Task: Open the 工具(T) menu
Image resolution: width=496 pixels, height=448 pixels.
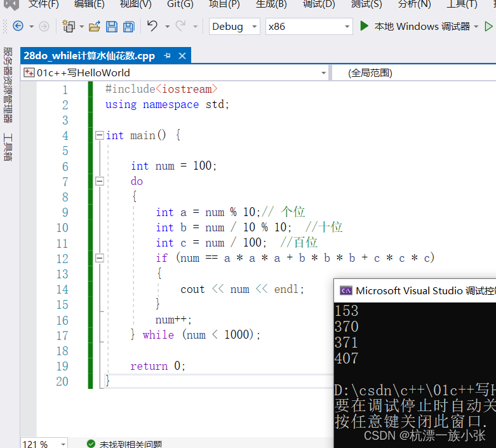Action: 462,4
